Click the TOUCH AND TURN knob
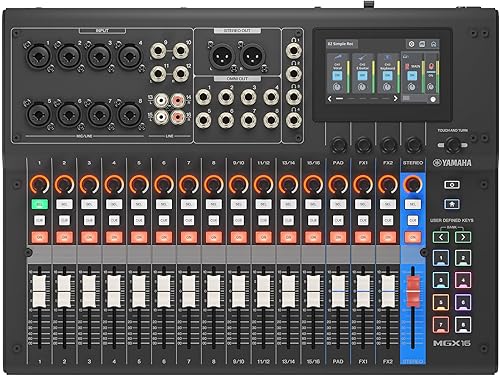 (x=453, y=145)
